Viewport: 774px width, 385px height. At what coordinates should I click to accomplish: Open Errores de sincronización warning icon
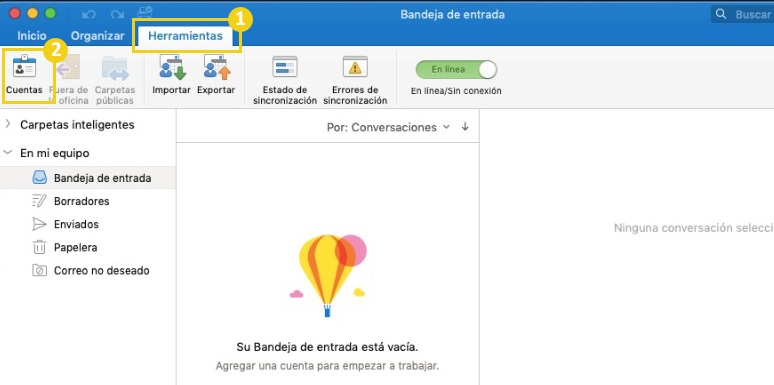pyautogui.click(x=355, y=67)
